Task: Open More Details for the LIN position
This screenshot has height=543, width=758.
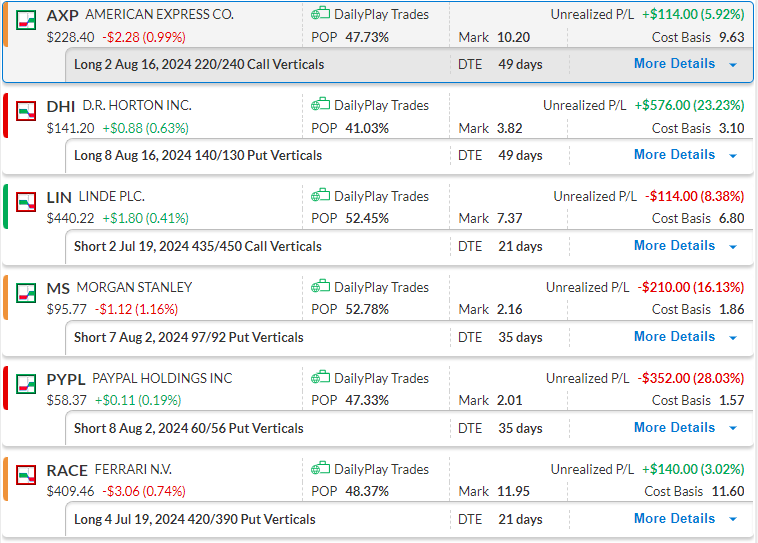Action: point(674,245)
